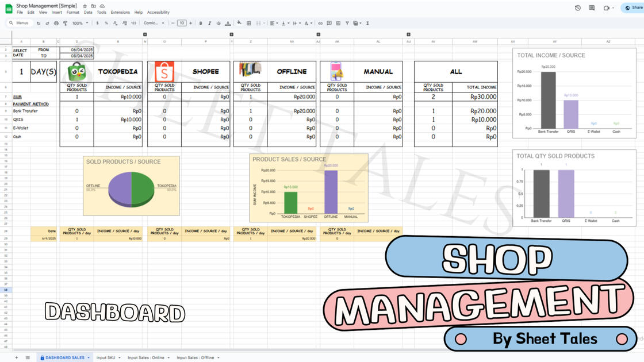
Task: Open the comments panel icon
Action: [592, 8]
